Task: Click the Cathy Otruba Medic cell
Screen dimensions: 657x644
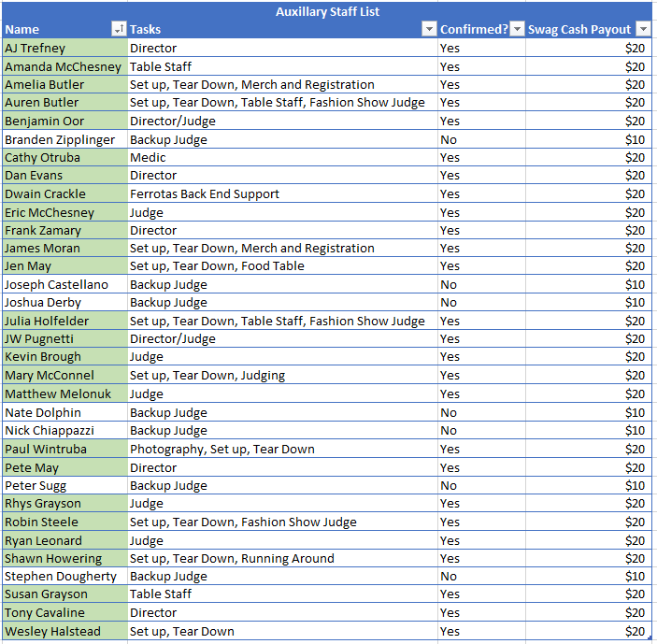Action: click(x=282, y=157)
